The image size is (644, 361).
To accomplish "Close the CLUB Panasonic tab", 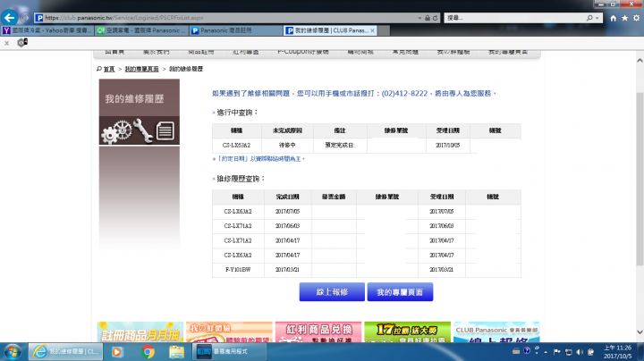I will 372,30.
